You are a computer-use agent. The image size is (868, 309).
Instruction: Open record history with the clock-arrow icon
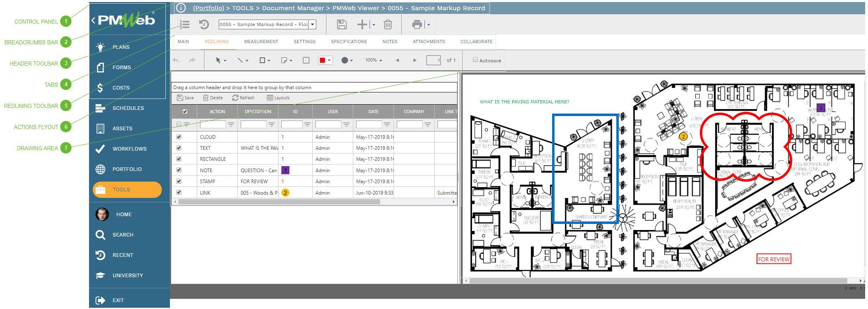tap(204, 24)
